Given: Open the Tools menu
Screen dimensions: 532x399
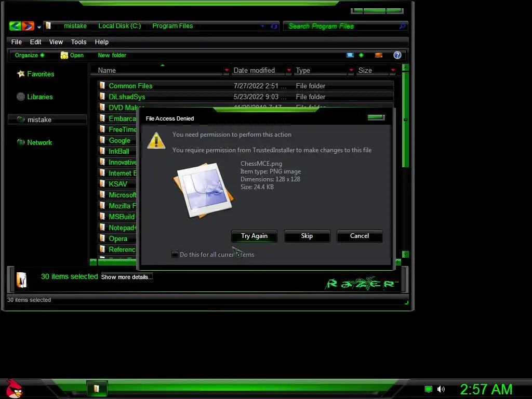Looking at the screenshot, I should click(x=79, y=42).
